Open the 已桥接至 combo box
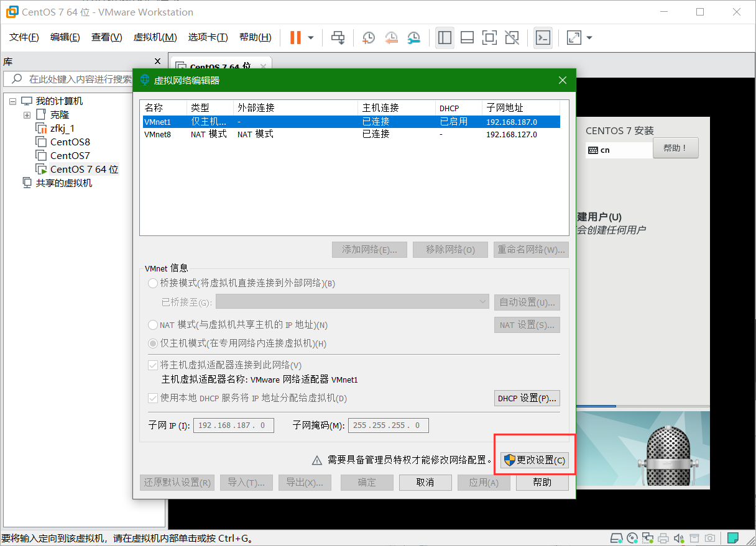The image size is (756, 546). tap(353, 302)
